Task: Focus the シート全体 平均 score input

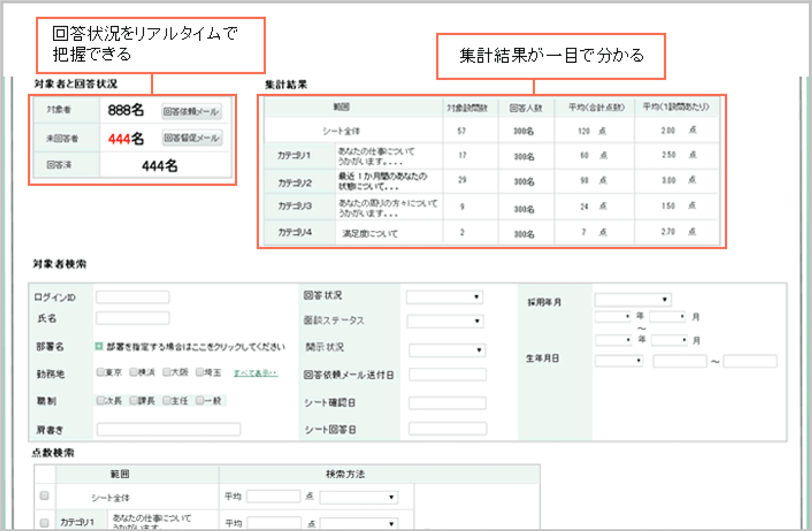Action: click(x=273, y=497)
